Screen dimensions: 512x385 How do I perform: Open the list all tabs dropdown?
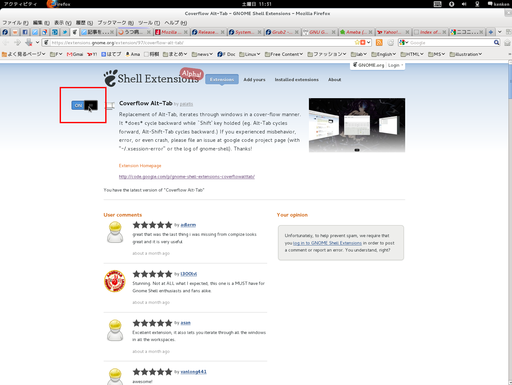pos(500,32)
